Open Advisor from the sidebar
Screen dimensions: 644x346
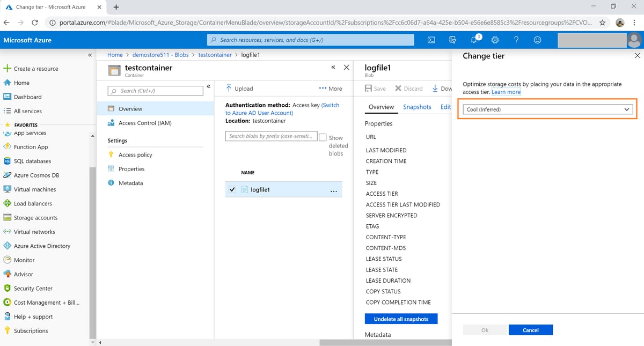point(23,274)
